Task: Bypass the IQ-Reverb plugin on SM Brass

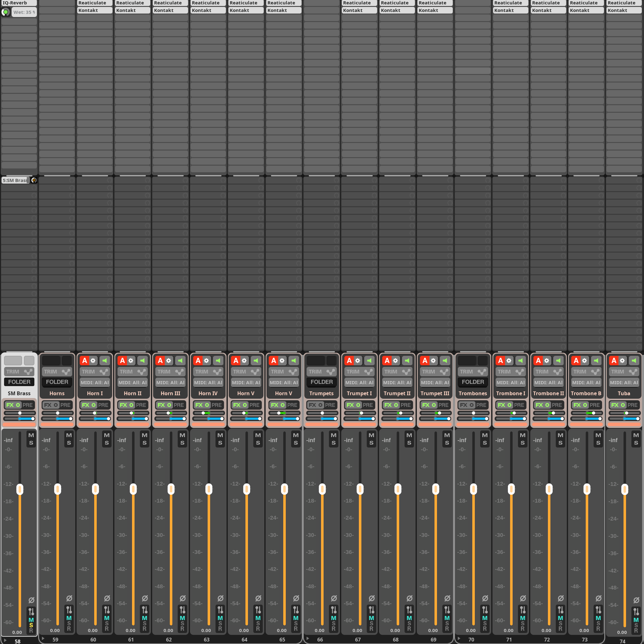Action: (x=6, y=12)
